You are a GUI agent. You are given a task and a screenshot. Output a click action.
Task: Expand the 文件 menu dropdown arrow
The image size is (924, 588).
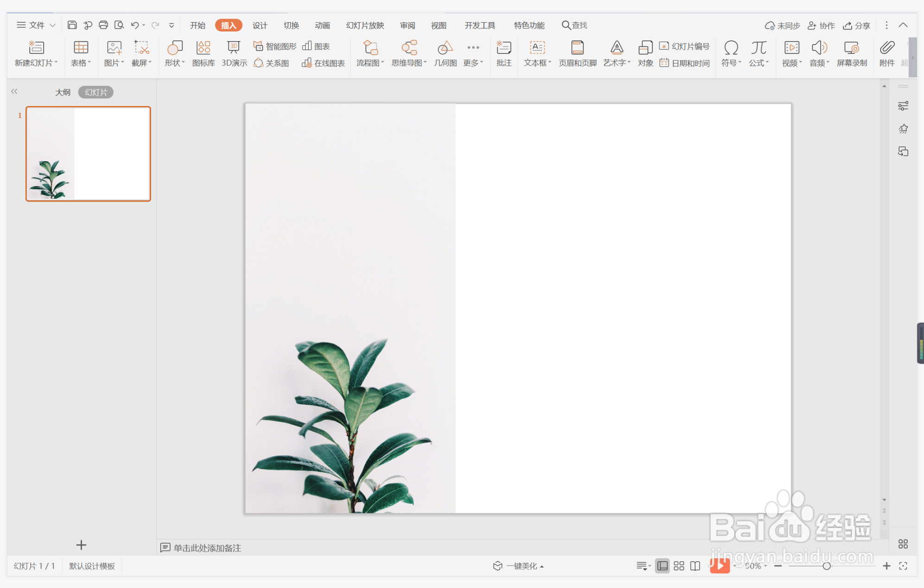click(52, 25)
